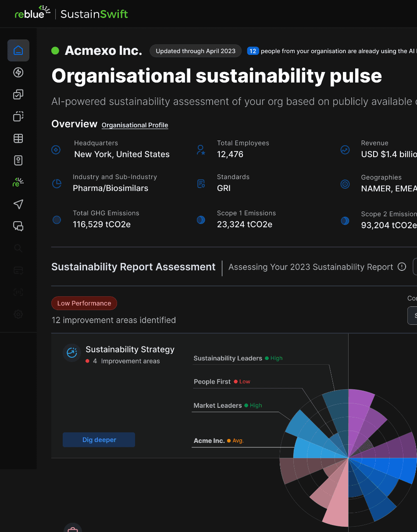Select the Sustainability Leaders chart label
The image size is (417, 532).
(x=228, y=358)
